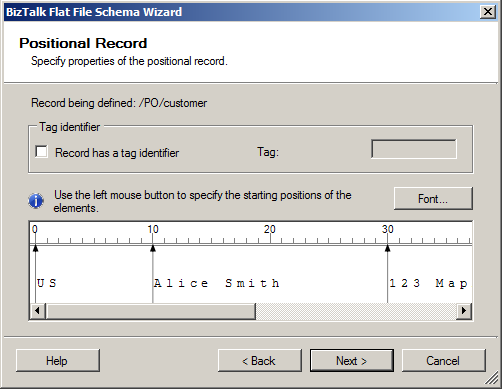Click the '123 Map' text in record

[x=428, y=283]
